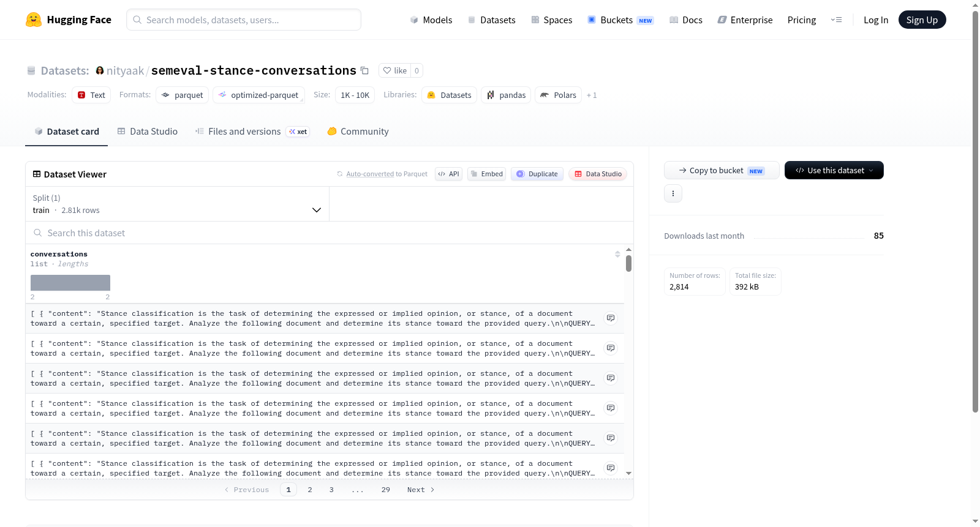Screen dimensions: 980x527
Task: Copy dataset name with the copy icon
Action: (364, 70)
